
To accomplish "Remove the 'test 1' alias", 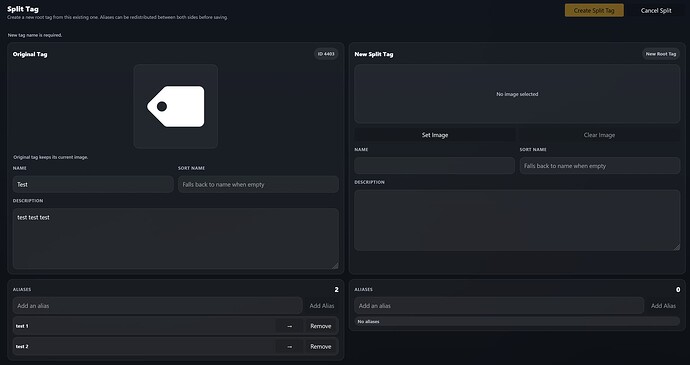I will [320, 326].
